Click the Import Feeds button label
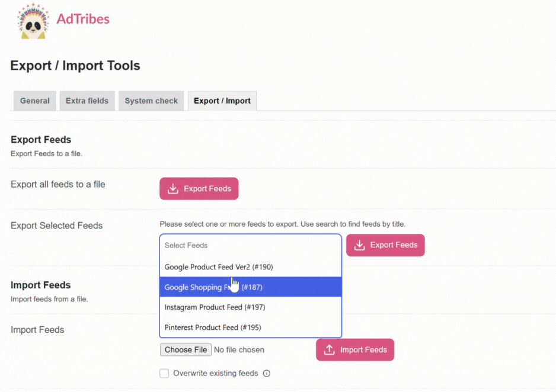 click(x=363, y=350)
